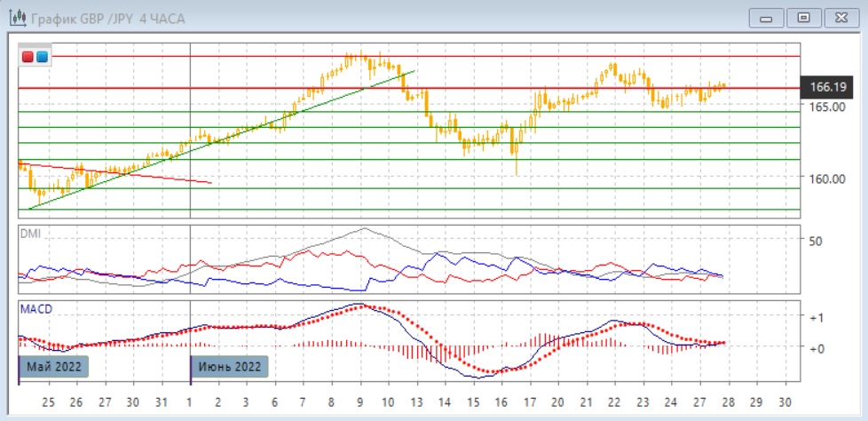Click the date 9 on time axis
868x421 pixels.
[x=361, y=400]
